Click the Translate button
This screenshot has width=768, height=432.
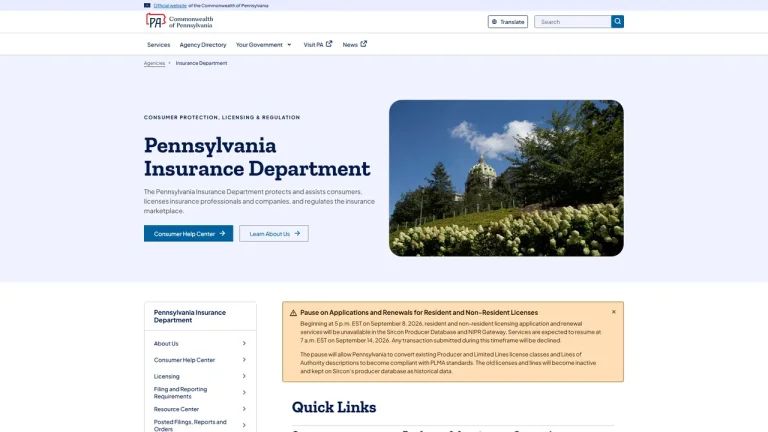[507, 22]
